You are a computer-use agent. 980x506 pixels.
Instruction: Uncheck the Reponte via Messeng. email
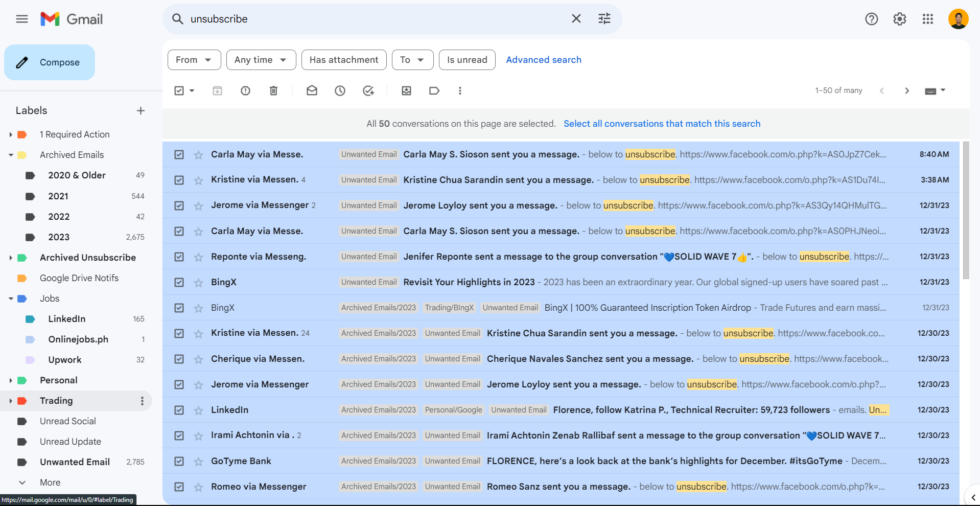click(179, 257)
